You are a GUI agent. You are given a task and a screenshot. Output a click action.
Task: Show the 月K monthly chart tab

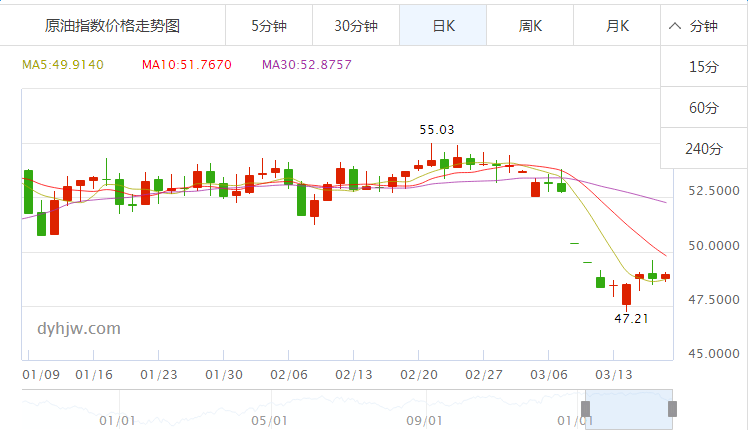(x=617, y=26)
